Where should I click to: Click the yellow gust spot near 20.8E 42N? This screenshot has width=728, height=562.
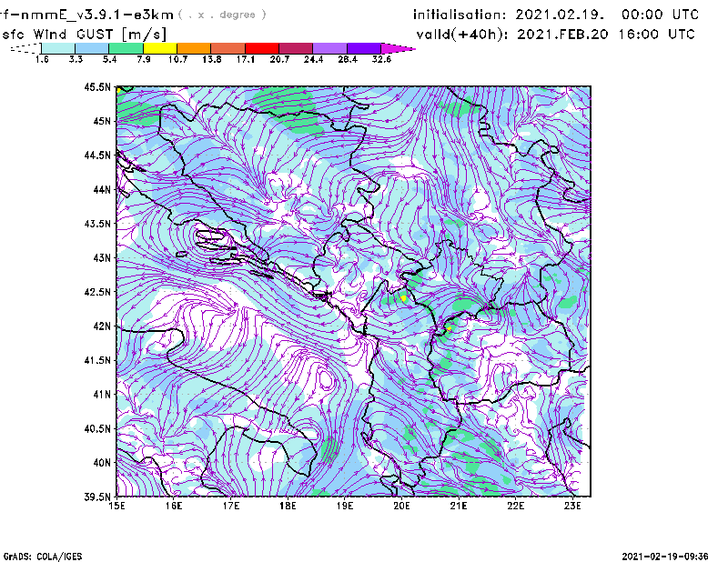[449, 329]
